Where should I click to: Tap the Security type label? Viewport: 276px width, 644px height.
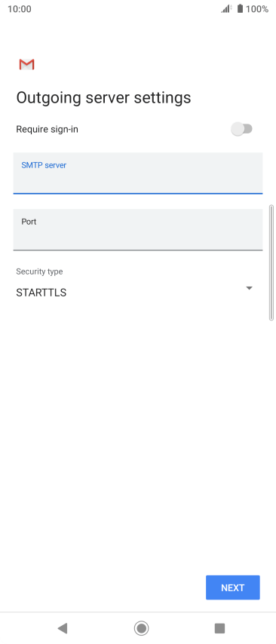pyautogui.click(x=39, y=271)
